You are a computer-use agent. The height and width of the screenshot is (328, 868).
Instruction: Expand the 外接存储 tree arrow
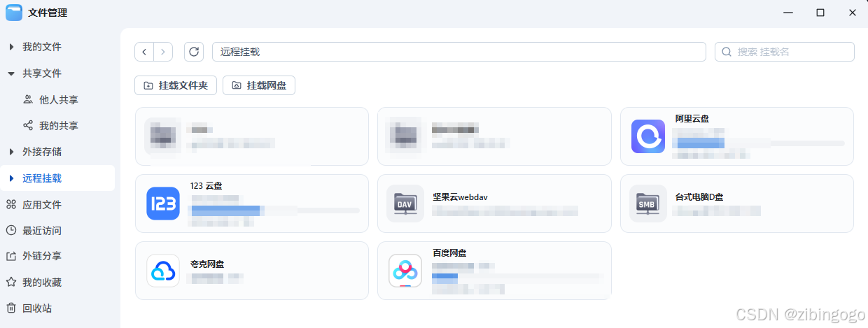[11, 152]
